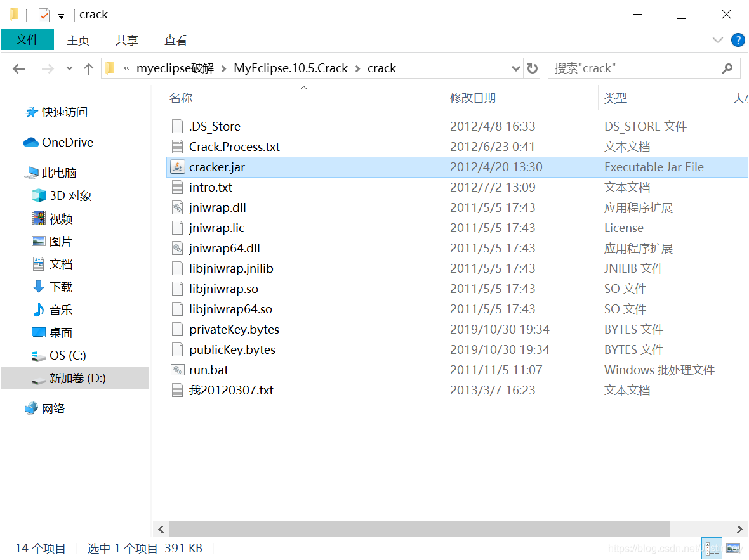749x560 pixels.
Task: Open the 共享 ribbon tab
Action: click(x=126, y=40)
